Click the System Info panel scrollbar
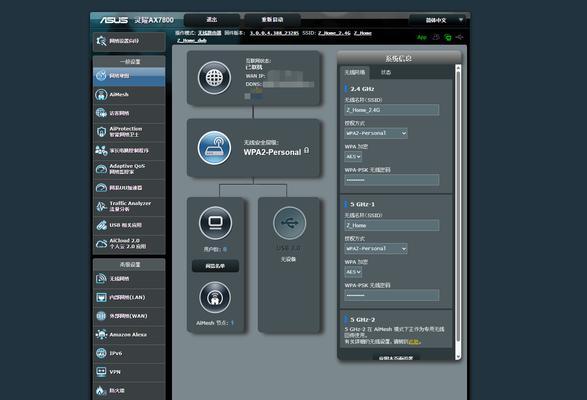The width and height of the screenshot is (587, 400). click(458, 212)
